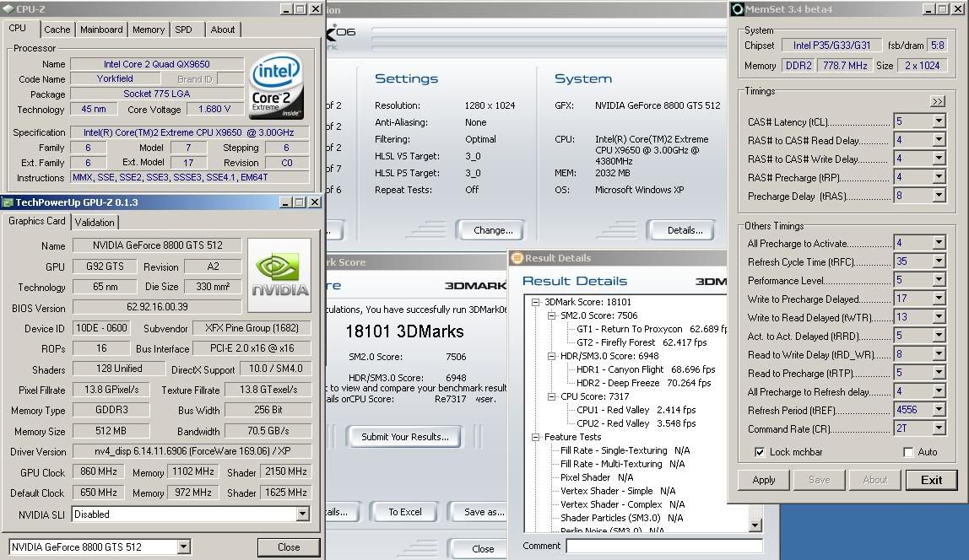The image size is (969, 560).
Task: Select CPU2 - Red Valley result row
Action: coord(636,423)
